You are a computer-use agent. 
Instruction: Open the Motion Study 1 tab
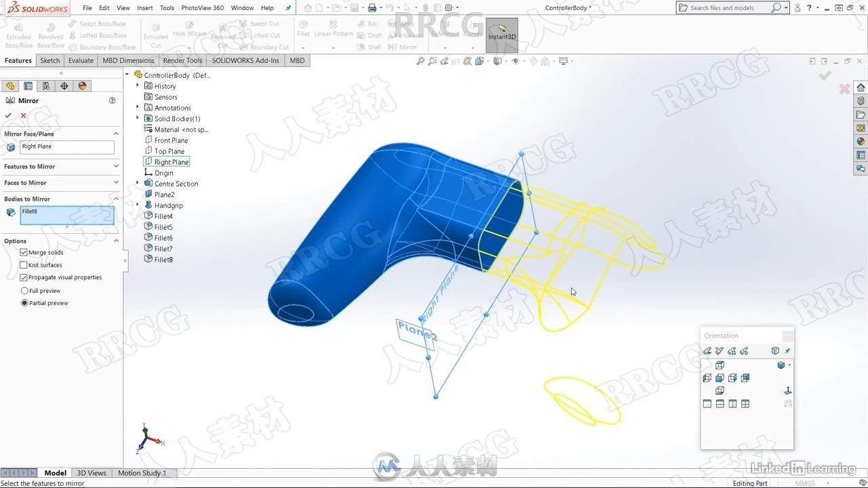pos(142,473)
